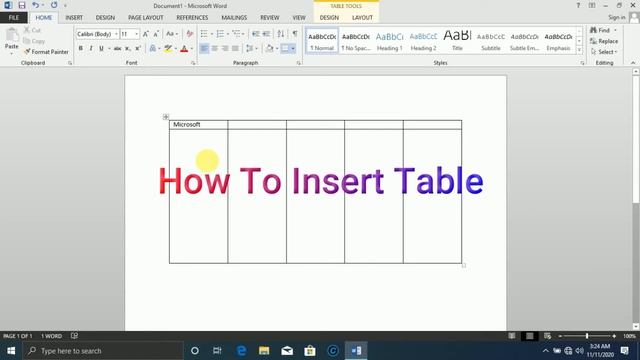
Task: Click the Paste clipboard icon
Action: [x=11, y=34]
